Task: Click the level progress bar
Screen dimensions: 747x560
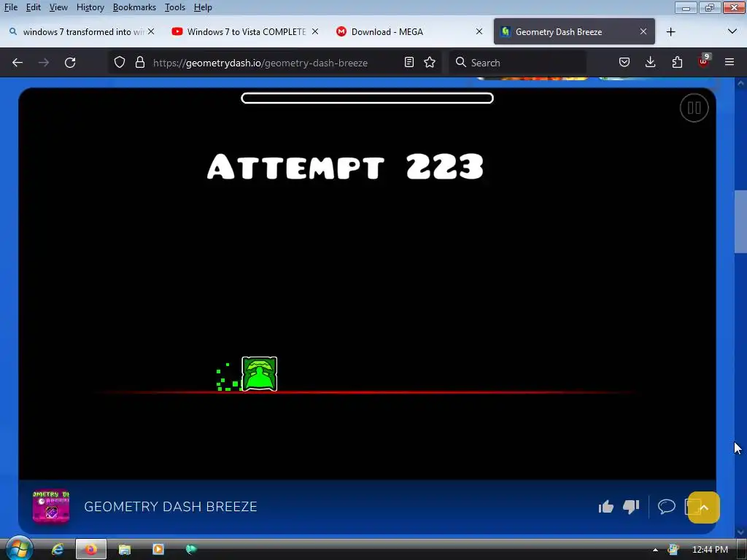Action: coord(368,98)
